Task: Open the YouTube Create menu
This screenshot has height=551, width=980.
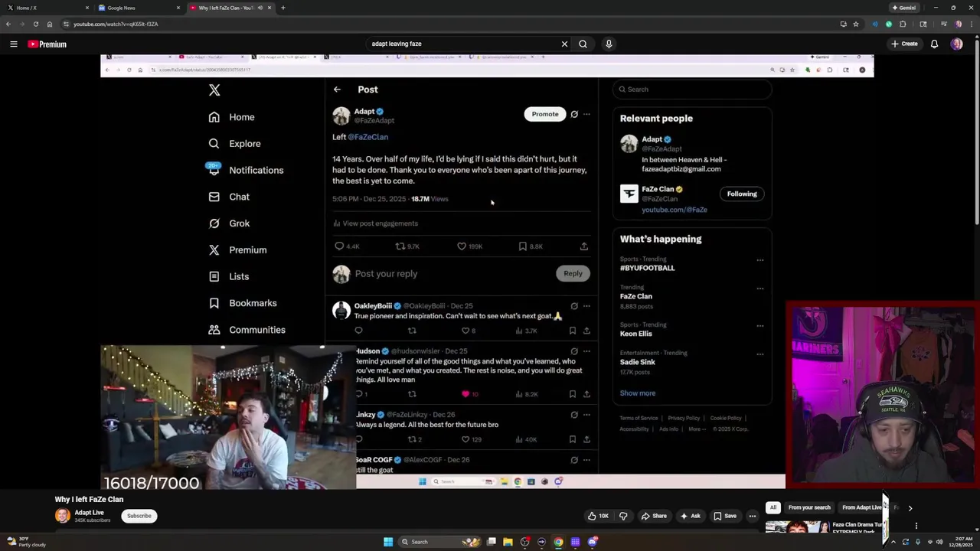Action: click(904, 44)
